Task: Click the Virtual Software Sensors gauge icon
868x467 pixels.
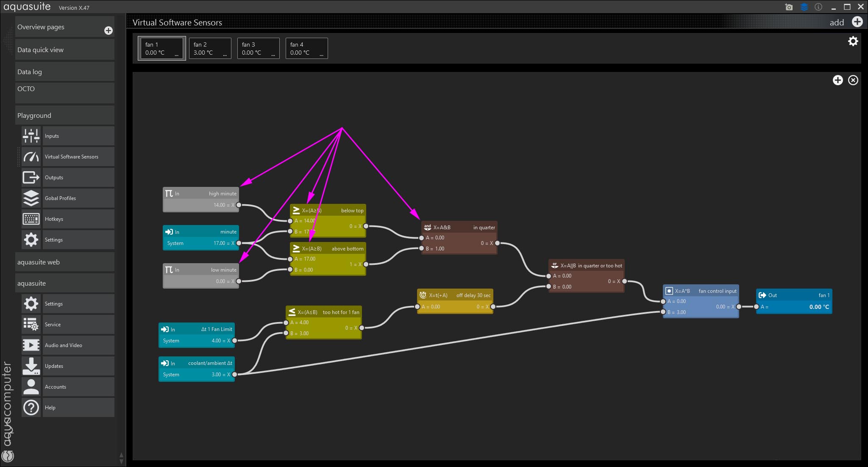Action: 31,157
